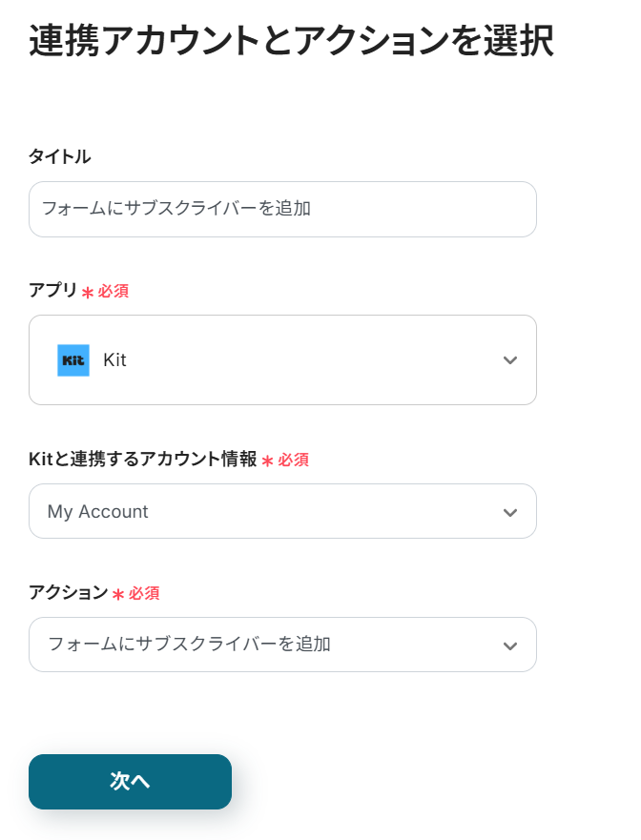Click the My Account selection text
The image size is (641, 840).
coord(98,512)
